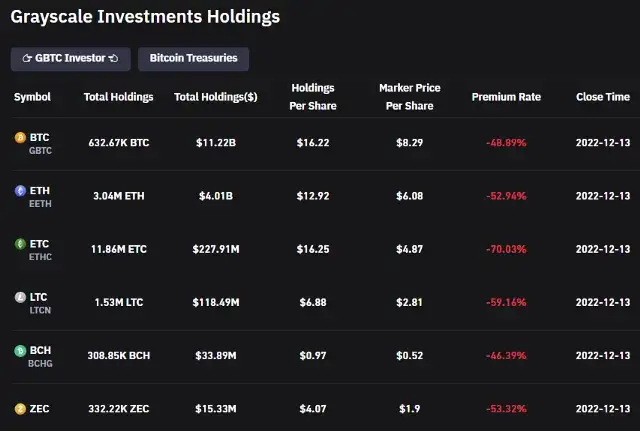
Task: Click the Holdings Per Share column header
Action: 313,97
